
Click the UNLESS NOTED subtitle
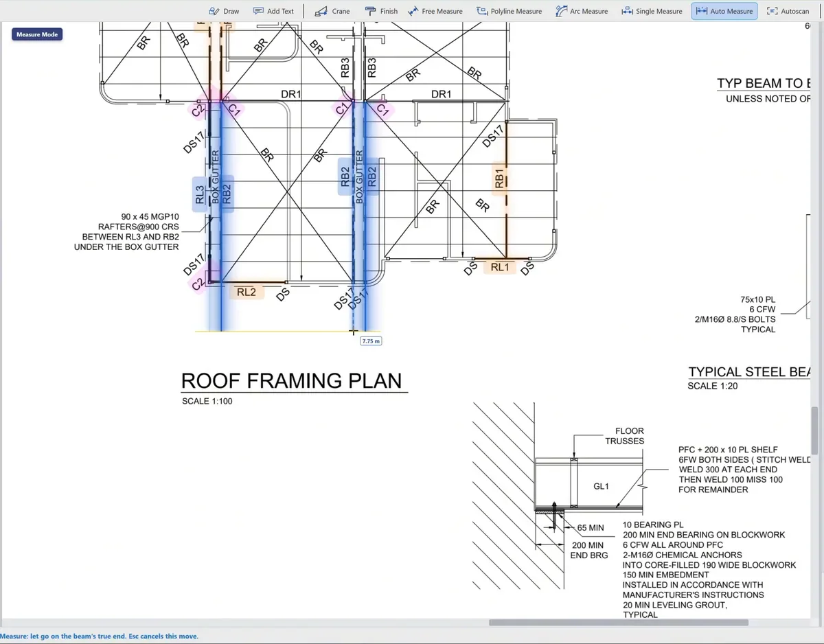click(768, 99)
